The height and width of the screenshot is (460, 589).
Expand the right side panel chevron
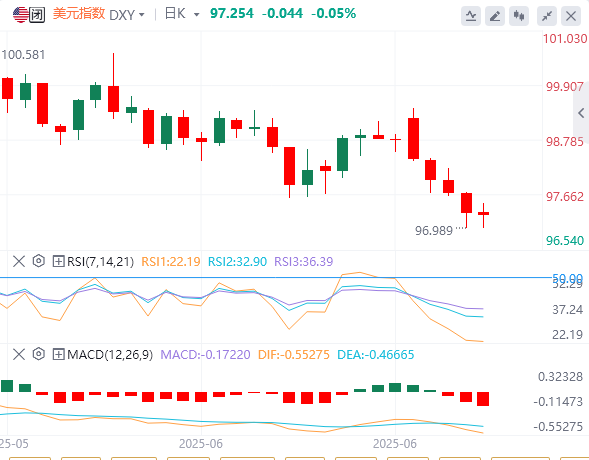[x=581, y=113]
